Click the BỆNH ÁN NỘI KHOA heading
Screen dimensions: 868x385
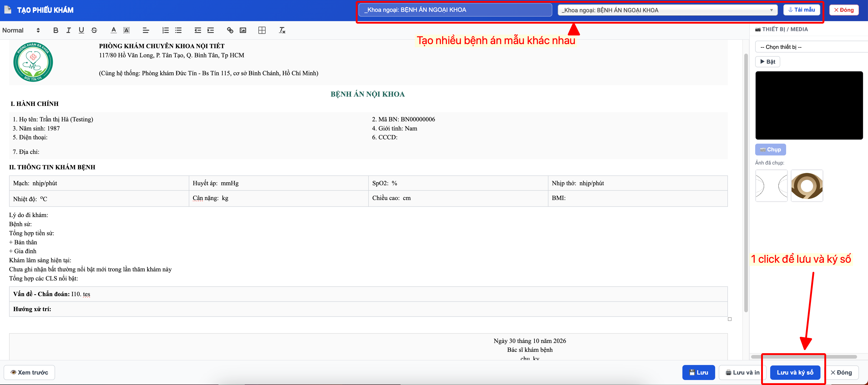(368, 94)
